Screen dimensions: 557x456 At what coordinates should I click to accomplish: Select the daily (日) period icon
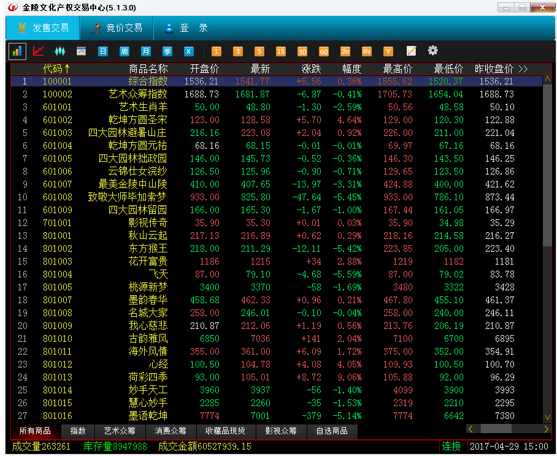103,51
